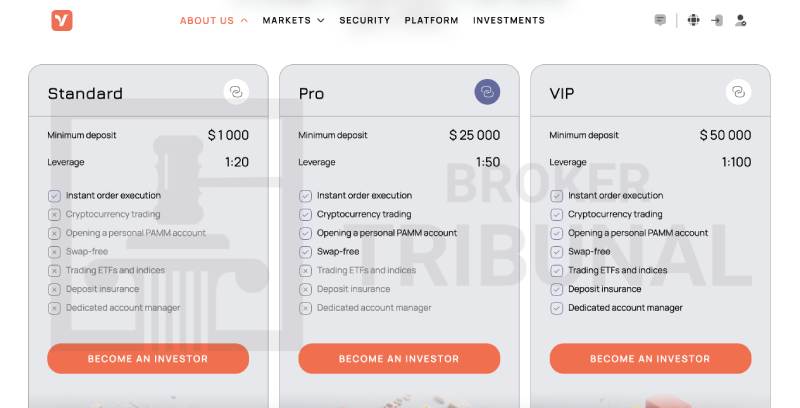
Task: Open the chat message icon
Action: click(660, 20)
